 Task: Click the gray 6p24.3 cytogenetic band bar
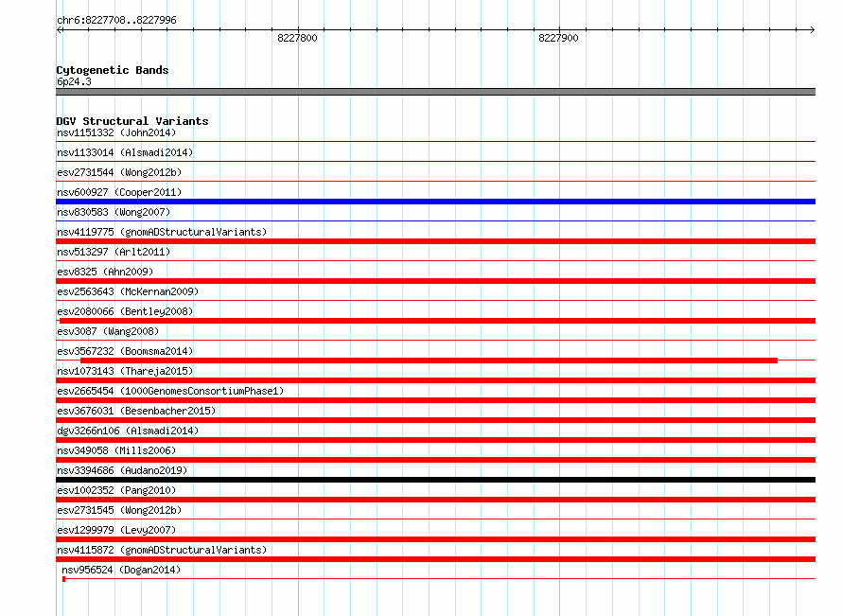point(435,92)
